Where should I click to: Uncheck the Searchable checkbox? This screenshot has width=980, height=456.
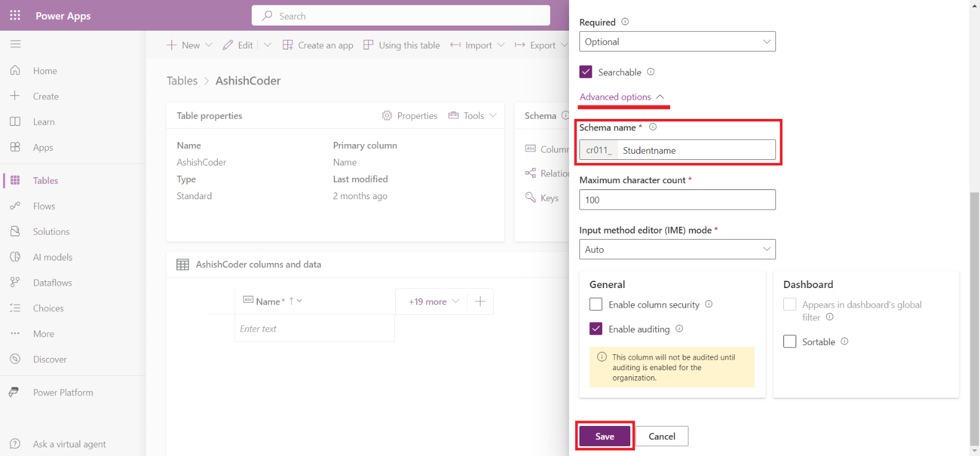coord(586,72)
